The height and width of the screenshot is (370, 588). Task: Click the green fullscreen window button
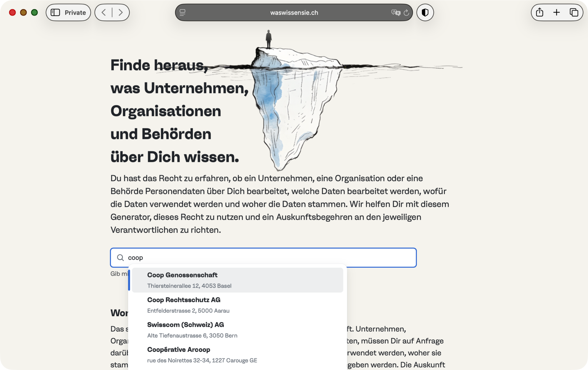tap(34, 12)
